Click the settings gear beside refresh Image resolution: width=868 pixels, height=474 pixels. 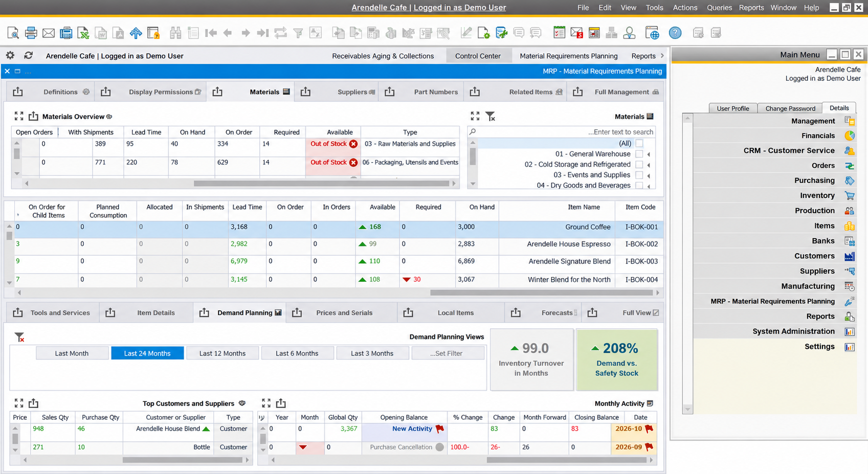point(10,55)
